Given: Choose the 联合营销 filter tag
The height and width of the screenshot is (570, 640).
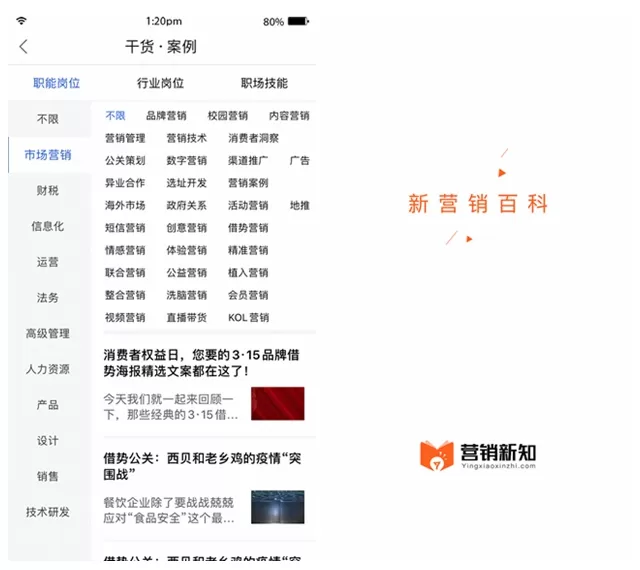Looking at the screenshot, I should pos(125,273).
